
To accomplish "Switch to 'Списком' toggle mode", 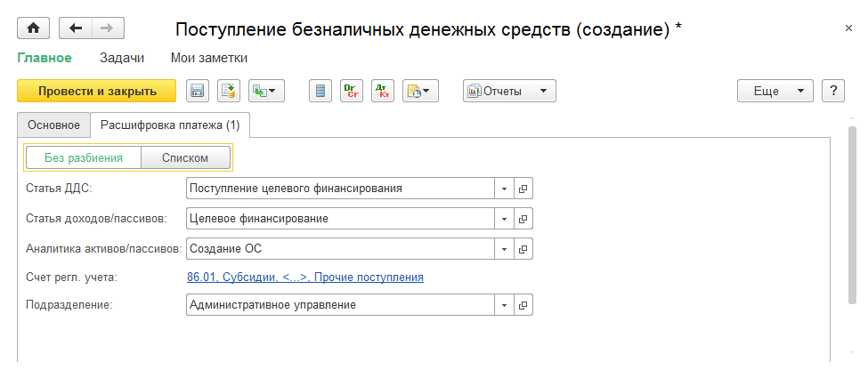I will (185, 158).
